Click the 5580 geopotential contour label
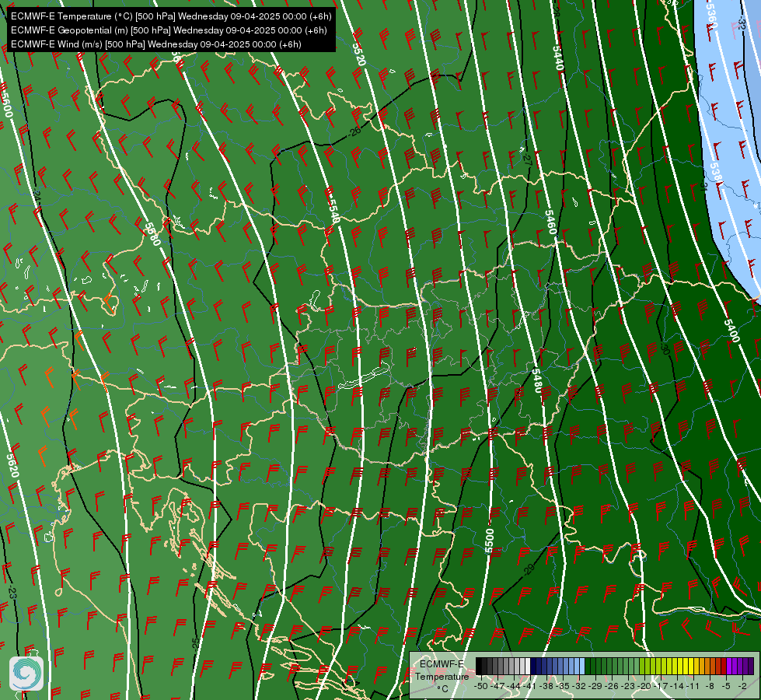 tap(152, 233)
